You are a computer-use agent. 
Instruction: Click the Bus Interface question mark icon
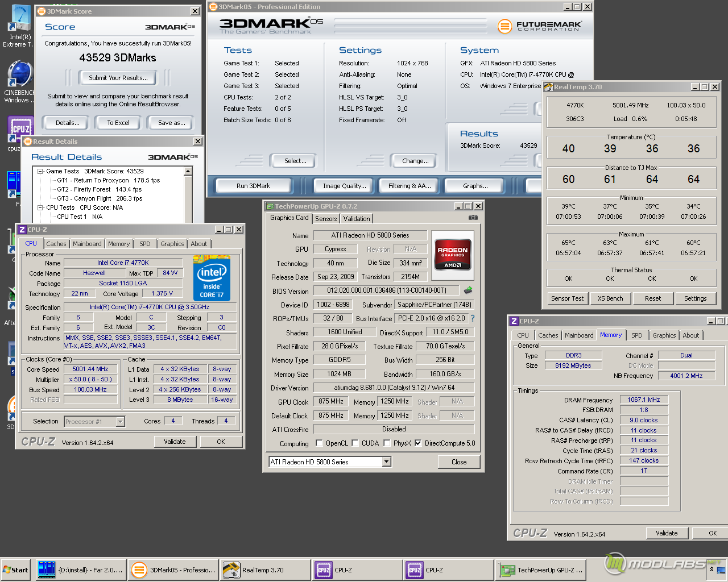472,318
